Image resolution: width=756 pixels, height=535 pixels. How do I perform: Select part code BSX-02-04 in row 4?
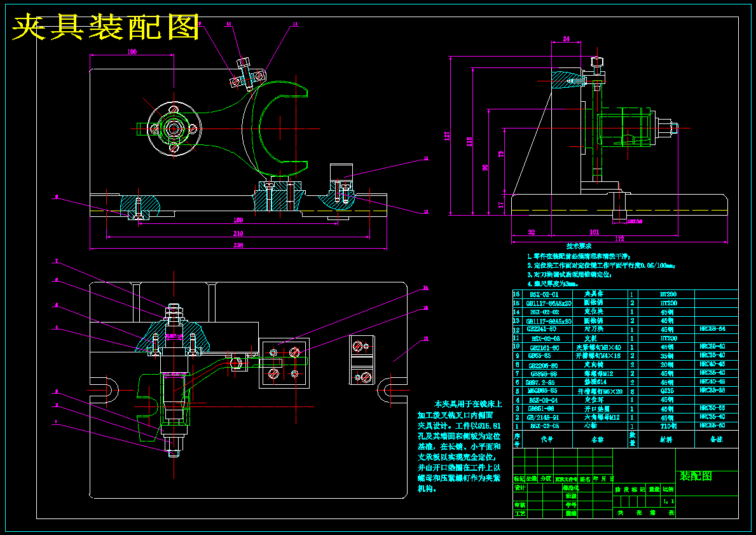544,400
